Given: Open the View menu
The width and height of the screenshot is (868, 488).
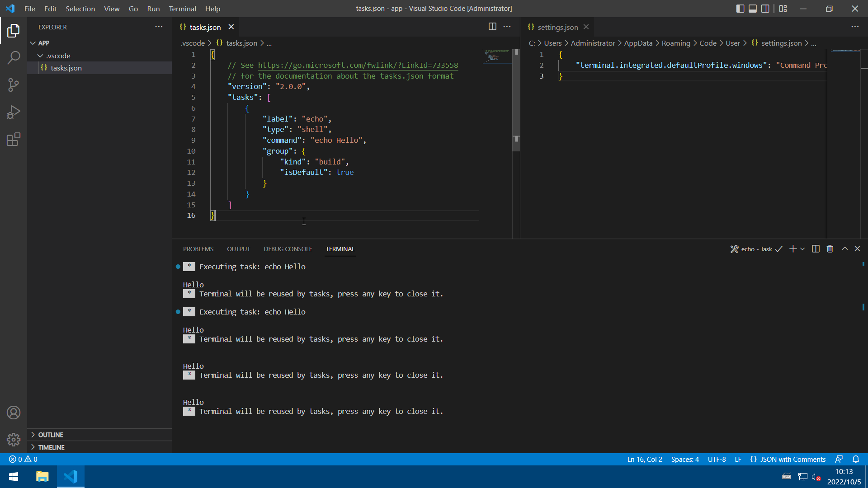Looking at the screenshot, I should [112, 9].
